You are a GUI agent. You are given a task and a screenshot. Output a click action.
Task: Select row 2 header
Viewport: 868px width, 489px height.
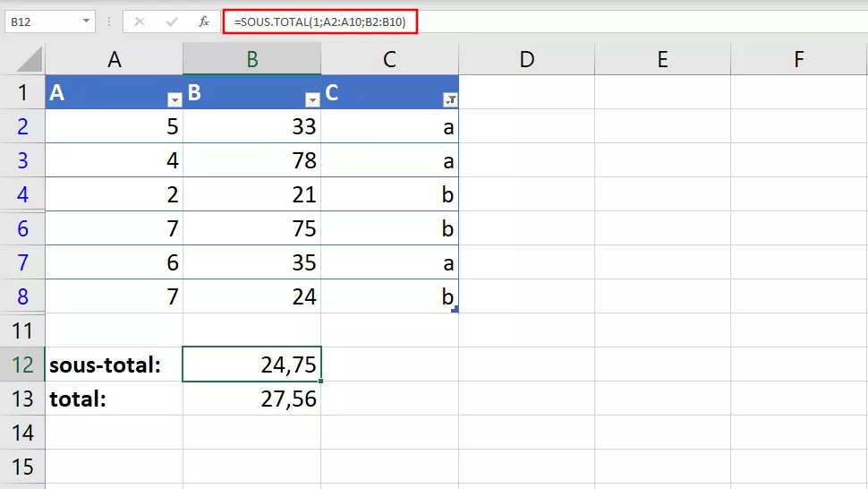[22, 127]
